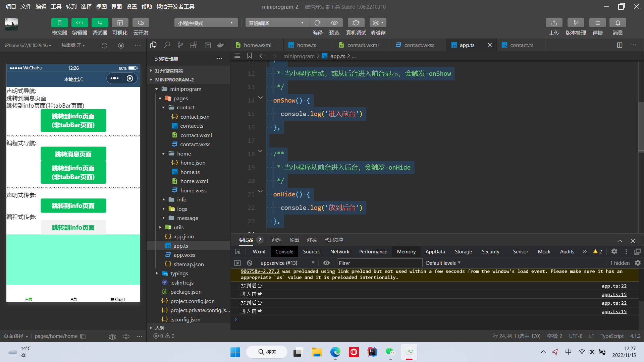644x362 pixels.
Task: Click the green 跳转消息页面 button
Action: [x=73, y=154]
